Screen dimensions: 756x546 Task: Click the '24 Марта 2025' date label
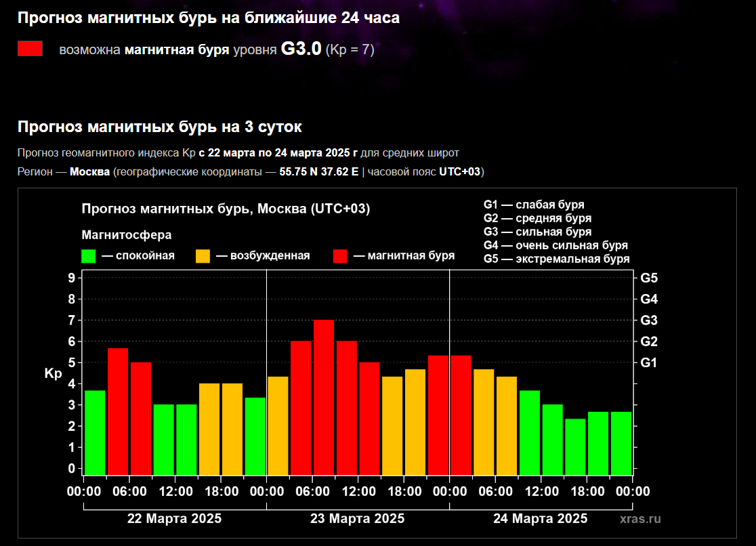coord(541,518)
